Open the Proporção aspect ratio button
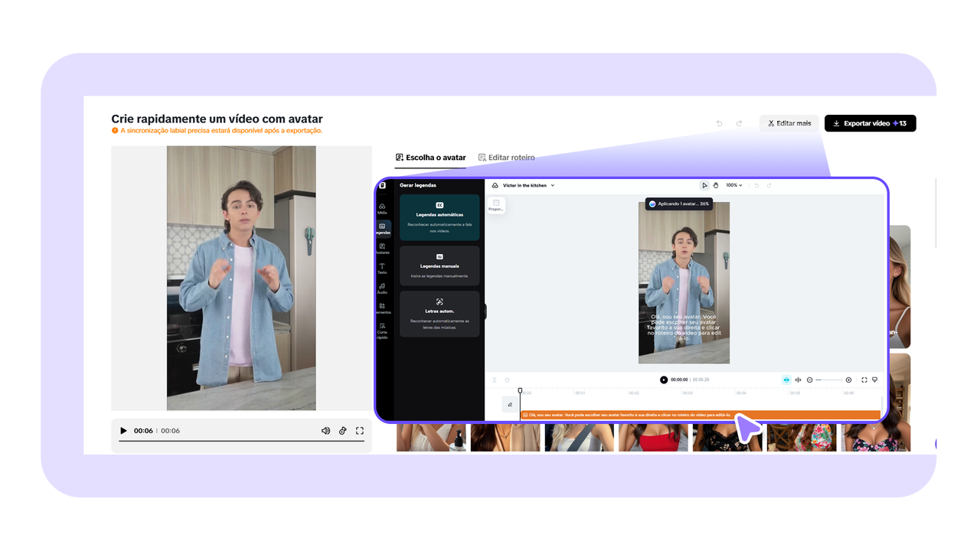Viewport: 980px width, 551px height. (496, 205)
